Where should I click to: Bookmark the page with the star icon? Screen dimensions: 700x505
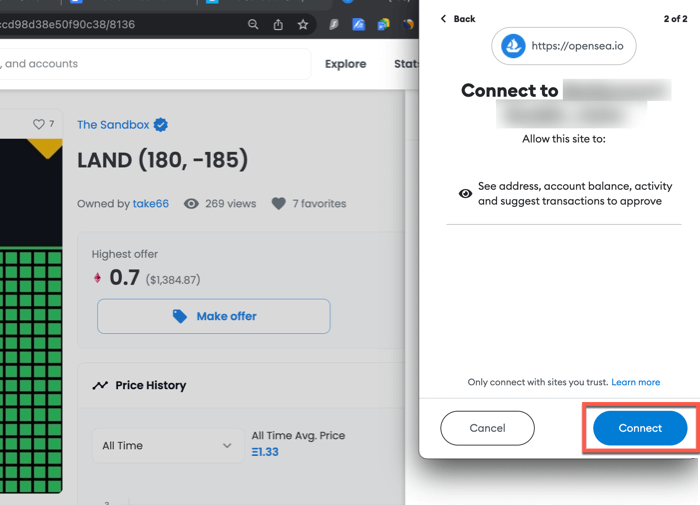pyautogui.click(x=303, y=24)
